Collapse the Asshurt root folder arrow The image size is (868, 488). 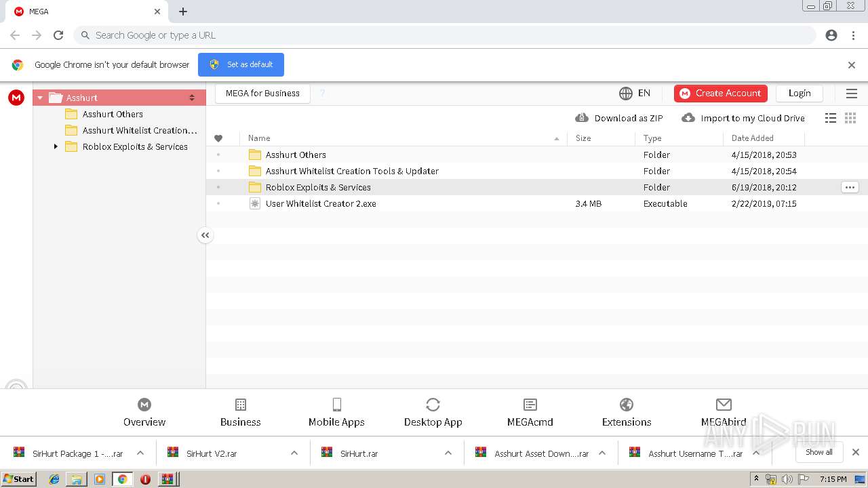tap(40, 98)
